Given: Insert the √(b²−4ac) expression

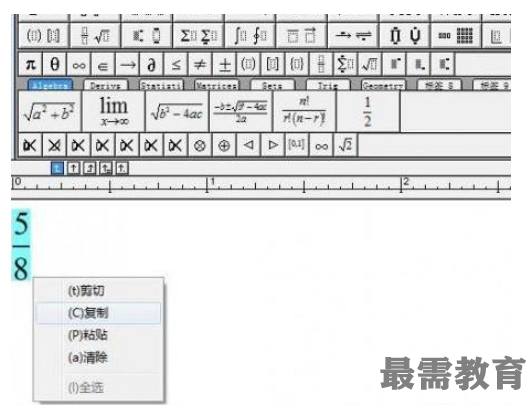Looking at the screenshot, I should (177, 111).
